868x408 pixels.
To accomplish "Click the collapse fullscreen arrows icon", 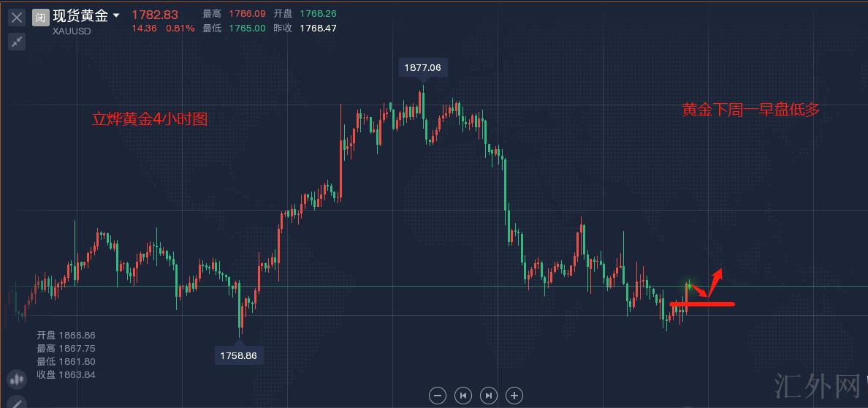I will point(16,42).
